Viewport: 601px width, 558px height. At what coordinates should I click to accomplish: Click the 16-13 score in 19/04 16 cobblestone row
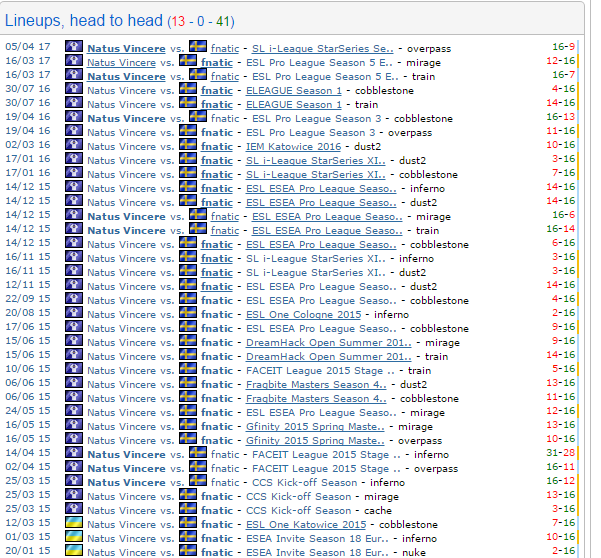pos(560,117)
